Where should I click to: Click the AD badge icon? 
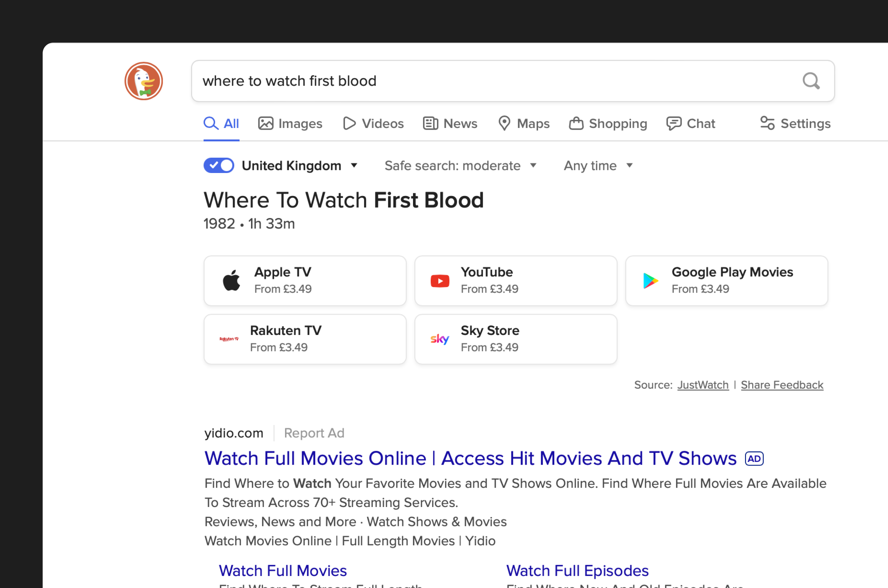[754, 459]
